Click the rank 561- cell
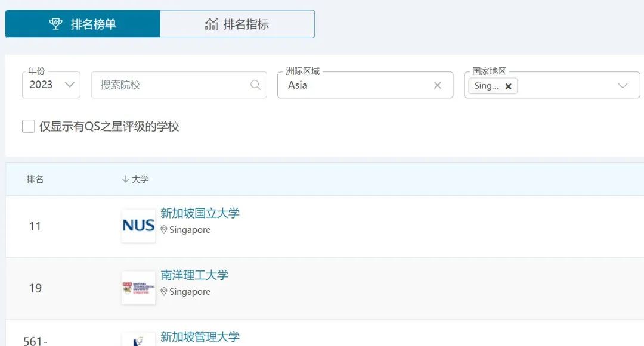644x346 pixels. pos(35,341)
